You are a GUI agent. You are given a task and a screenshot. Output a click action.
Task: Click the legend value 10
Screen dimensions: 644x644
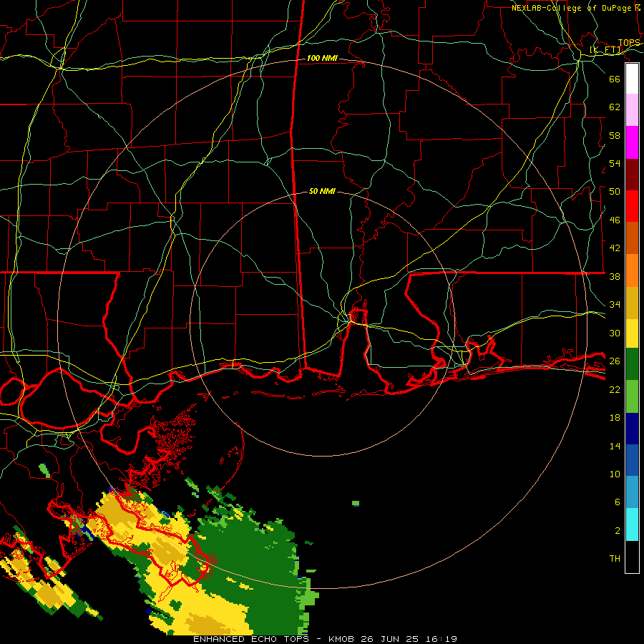[615, 474]
